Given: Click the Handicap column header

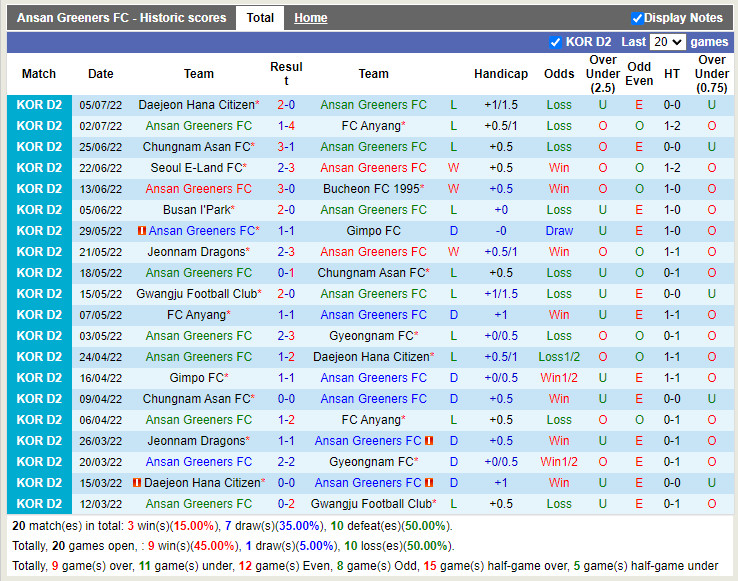Looking at the screenshot, I should (501, 74).
